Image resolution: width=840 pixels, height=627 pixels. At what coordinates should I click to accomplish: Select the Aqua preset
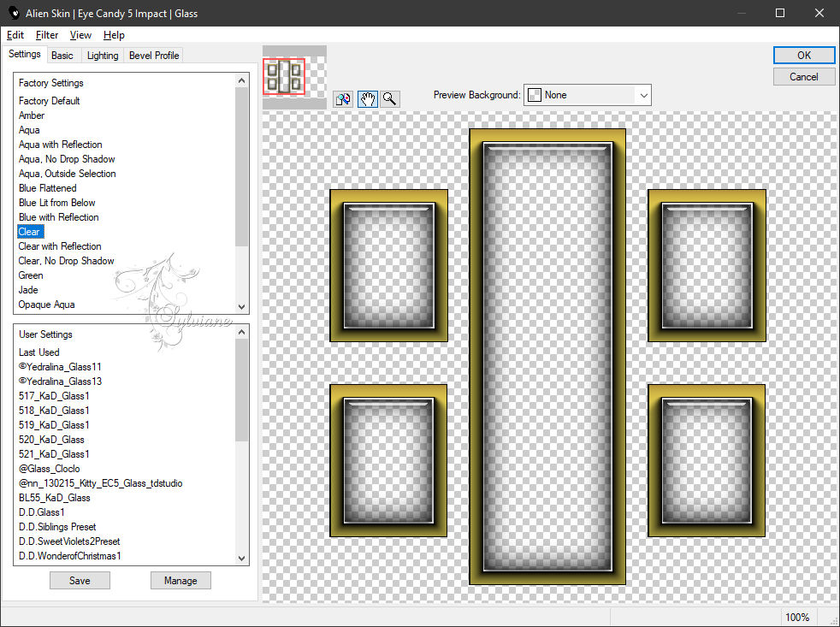pos(29,130)
